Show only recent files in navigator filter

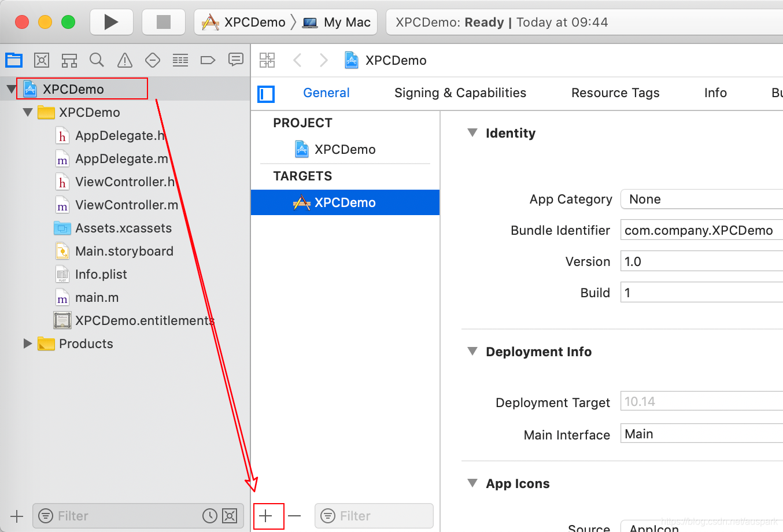tap(210, 516)
